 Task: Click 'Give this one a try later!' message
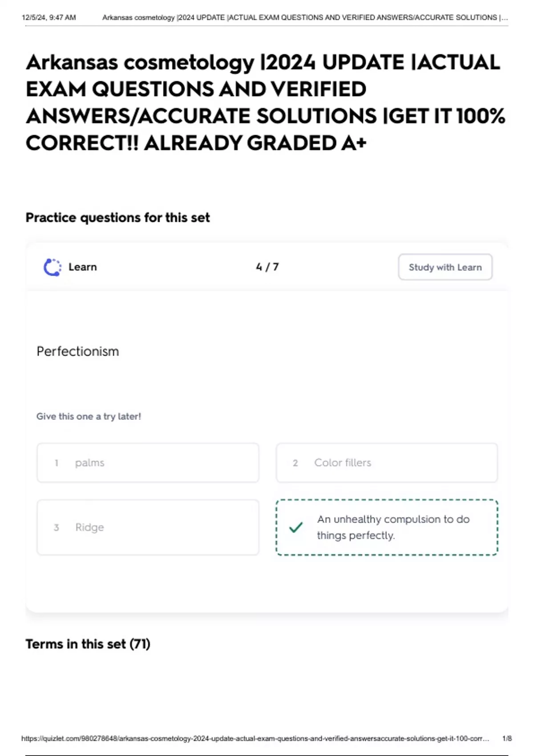pos(89,417)
